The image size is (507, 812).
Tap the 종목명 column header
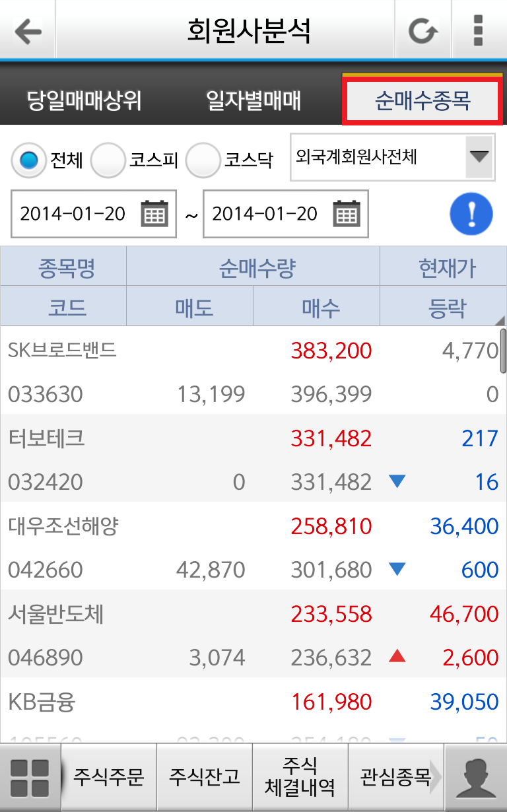[x=63, y=267]
